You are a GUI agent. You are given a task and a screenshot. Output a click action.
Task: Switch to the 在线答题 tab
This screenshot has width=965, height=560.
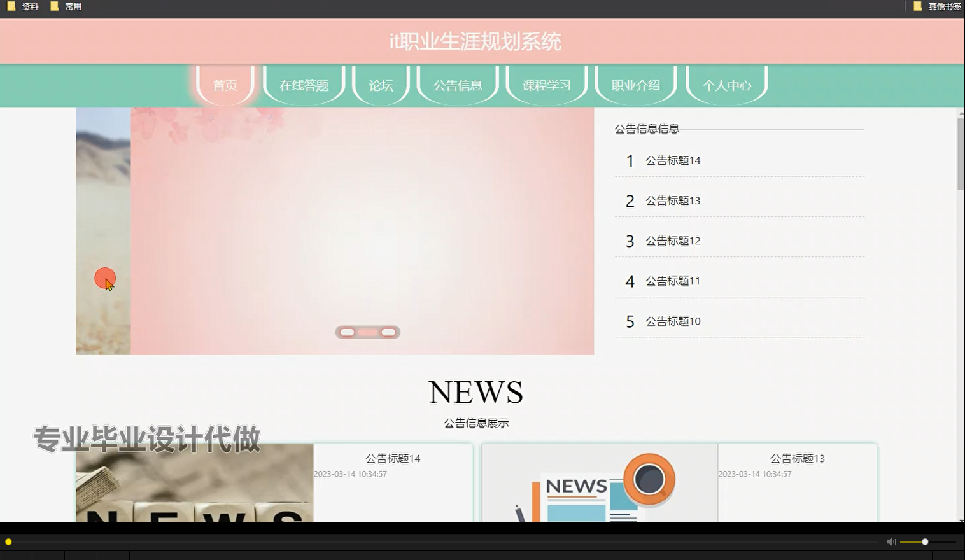click(304, 85)
